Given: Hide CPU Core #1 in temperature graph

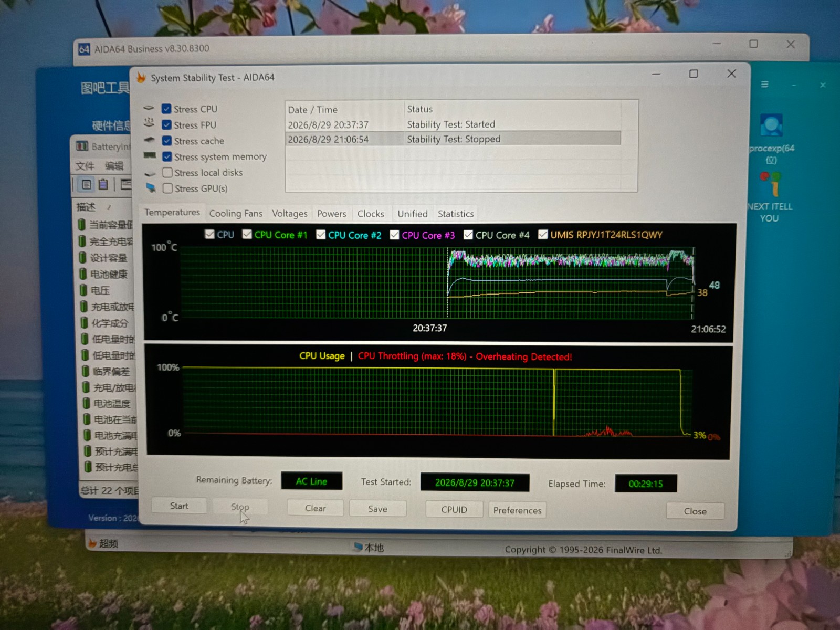Looking at the screenshot, I should pyautogui.click(x=247, y=234).
